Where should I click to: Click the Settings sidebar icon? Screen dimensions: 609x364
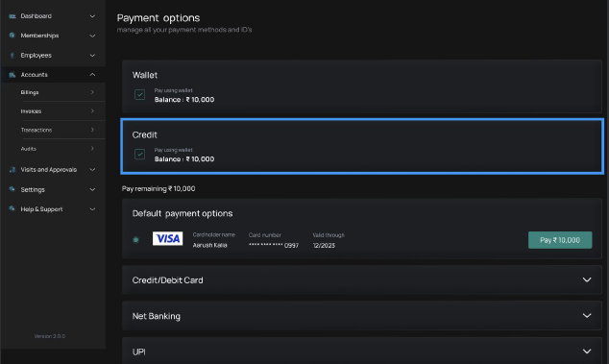click(x=12, y=189)
